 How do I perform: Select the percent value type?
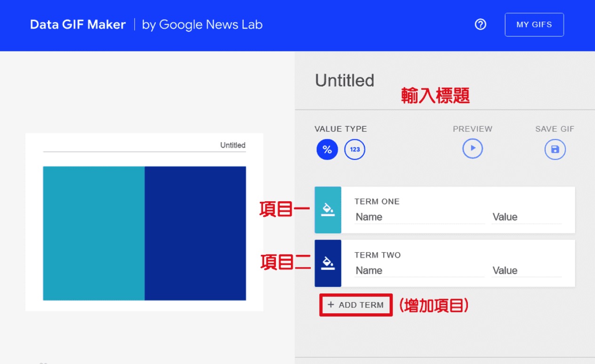tap(327, 150)
